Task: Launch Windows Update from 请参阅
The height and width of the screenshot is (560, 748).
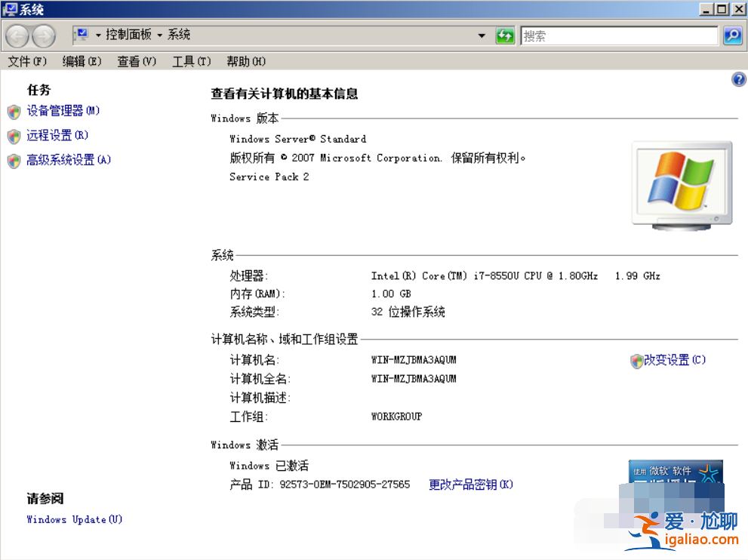Action: (x=73, y=519)
